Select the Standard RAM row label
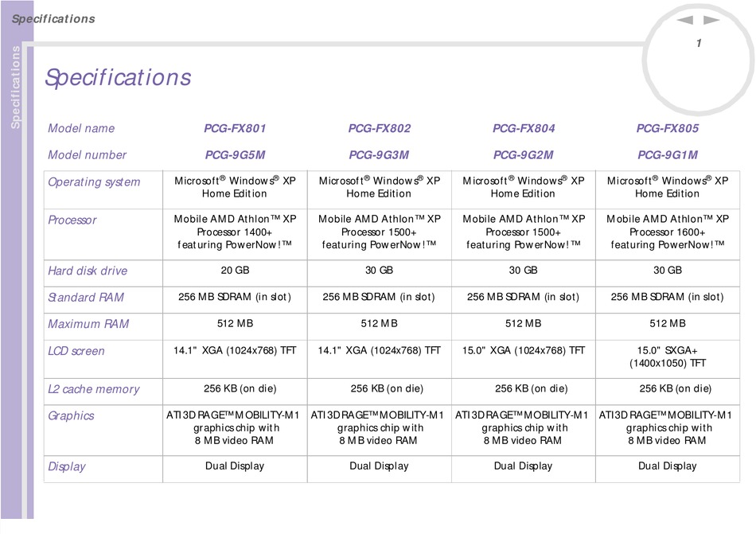This screenshot has height=534, width=756. [86, 298]
